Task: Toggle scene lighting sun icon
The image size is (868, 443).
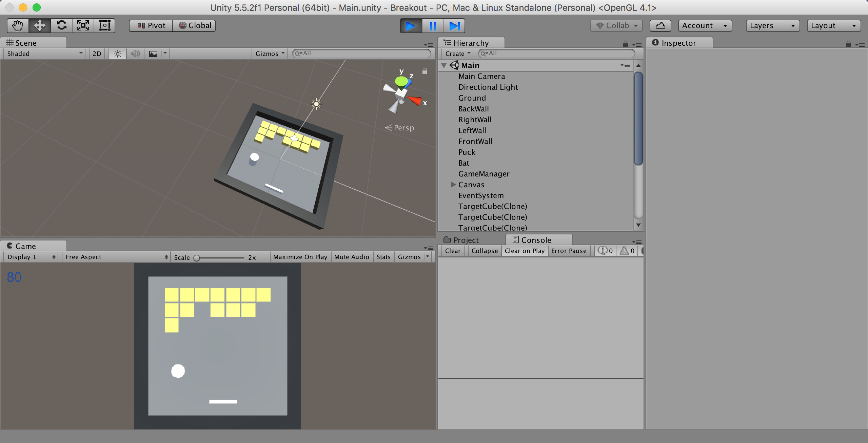Action: 118,54
